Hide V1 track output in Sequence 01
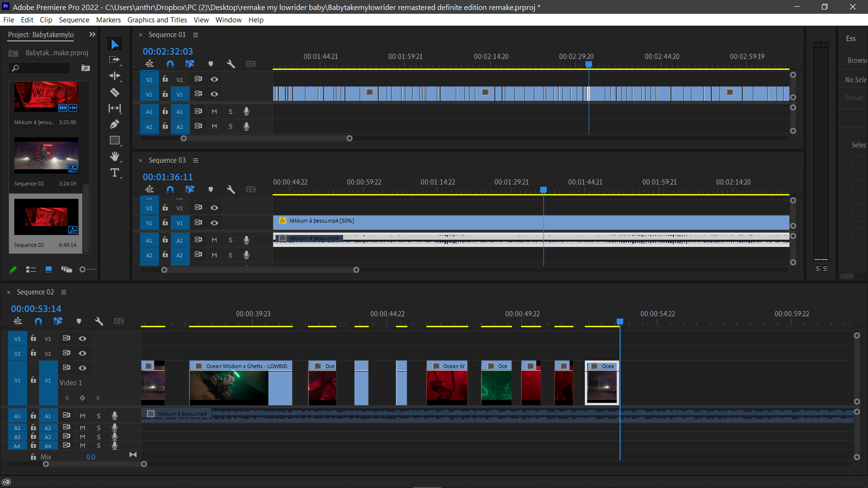 [214, 94]
